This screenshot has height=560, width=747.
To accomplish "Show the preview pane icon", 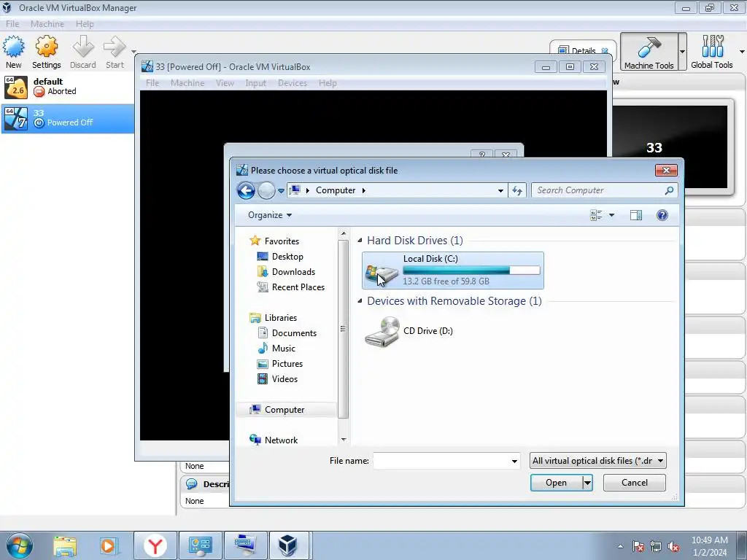I will [636, 215].
